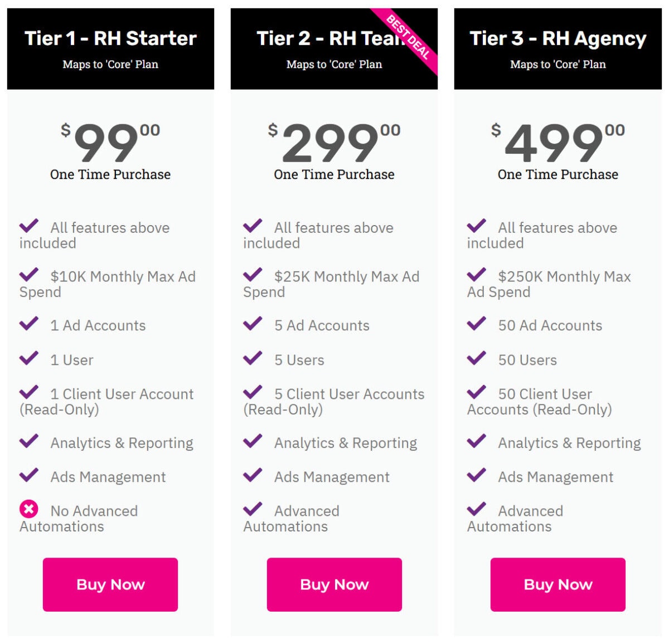The height and width of the screenshot is (644, 669).
Task: Click the checkmark beside 'Advanced Automations' in Tier 2
Action: (253, 509)
